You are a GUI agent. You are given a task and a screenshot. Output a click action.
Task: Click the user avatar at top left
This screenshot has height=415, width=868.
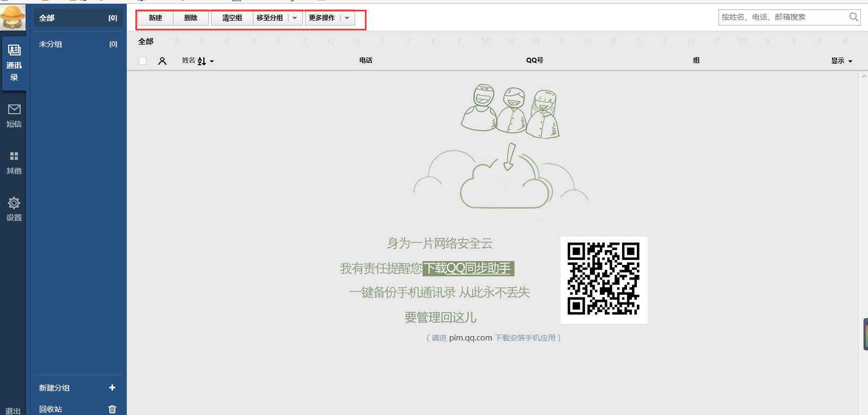(13, 17)
